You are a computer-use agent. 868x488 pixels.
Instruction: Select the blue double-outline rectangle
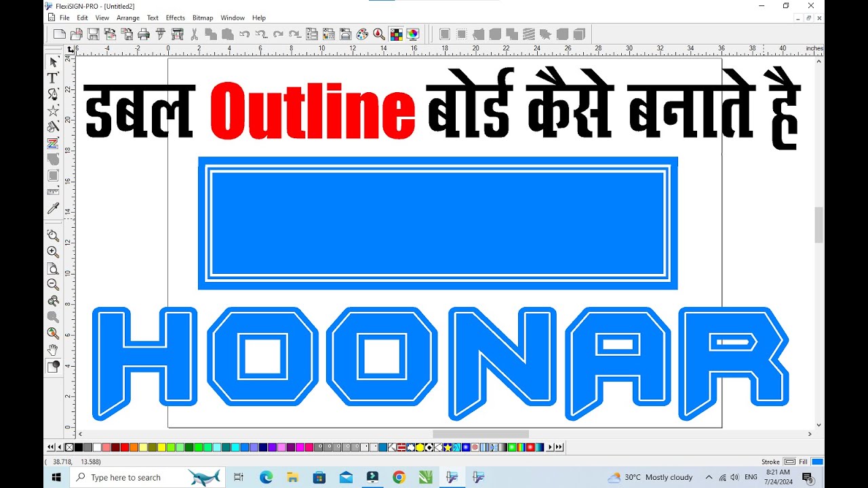[437, 223]
